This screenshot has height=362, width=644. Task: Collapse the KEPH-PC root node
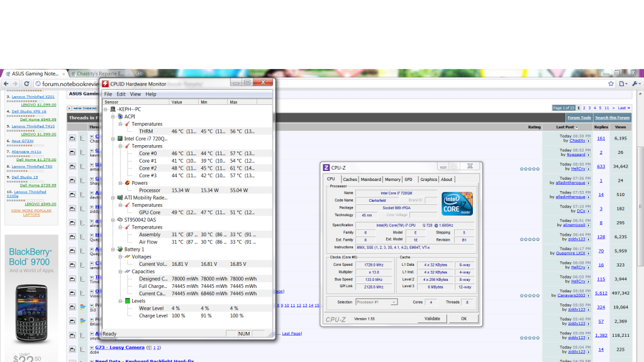(x=106, y=109)
